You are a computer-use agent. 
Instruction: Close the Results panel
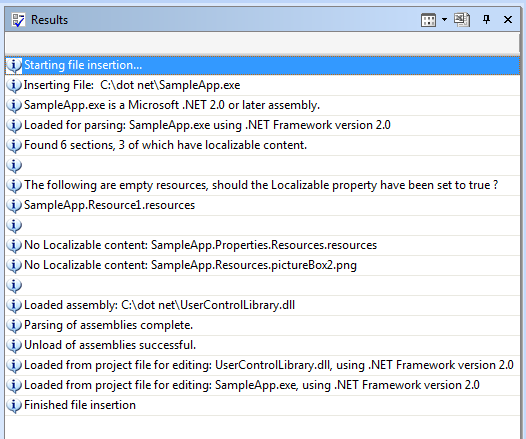(x=508, y=19)
